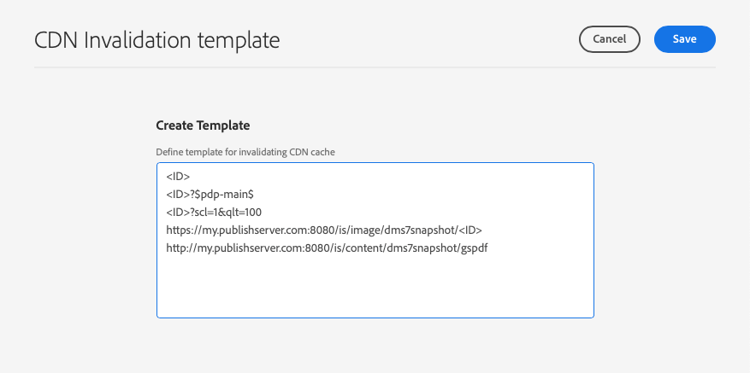Click empty space below template text lines
The width and height of the screenshot is (750, 373).
375,287
